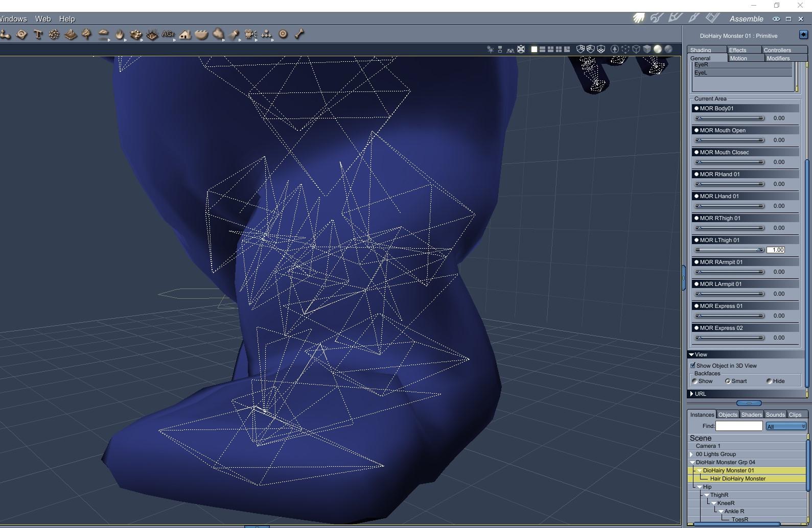The width and height of the screenshot is (812, 528).
Task: Open the All filter dropdown
Action: point(786,426)
